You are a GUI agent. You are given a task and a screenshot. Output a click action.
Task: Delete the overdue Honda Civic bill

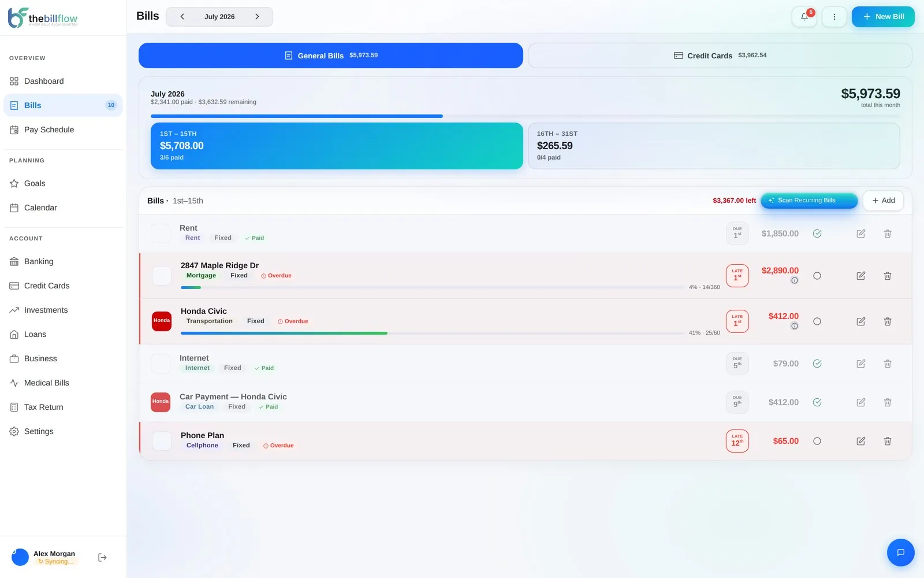point(888,321)
